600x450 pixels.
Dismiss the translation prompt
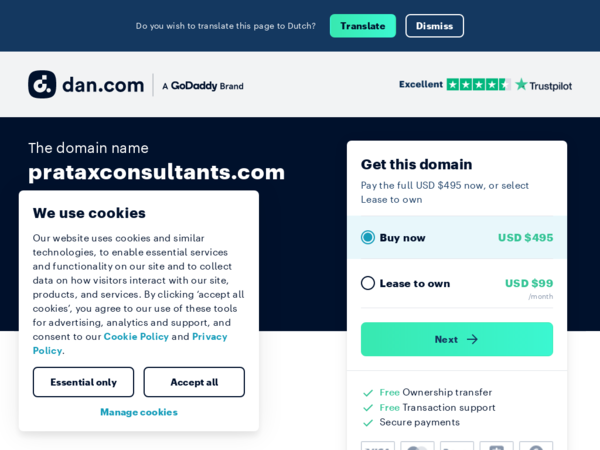tap(434, 26)
